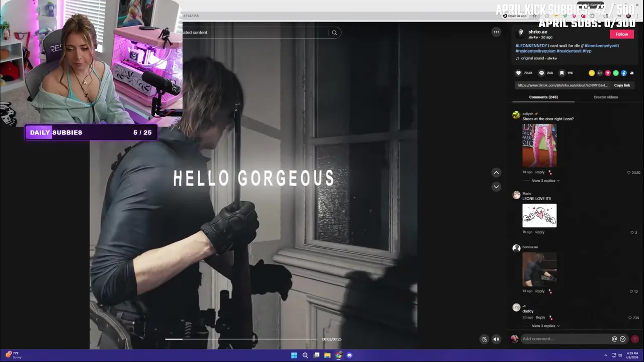Open Windows taskbar search

[x=305, y=355]
